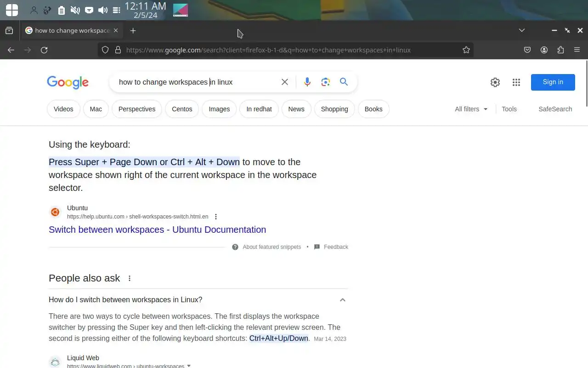The width and height of the screenshot is (588, 368).
Task: Show desktop via colorful panel thumbnail
Action: (181, 10)
